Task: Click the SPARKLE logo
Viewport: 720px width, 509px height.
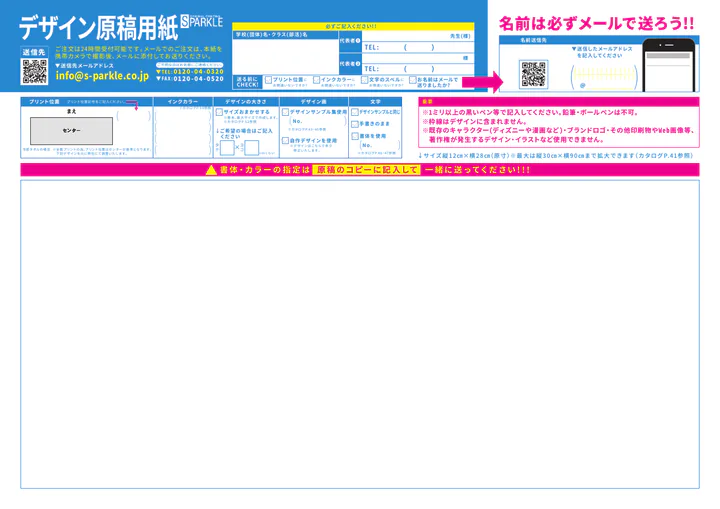Action: (202, 22)
